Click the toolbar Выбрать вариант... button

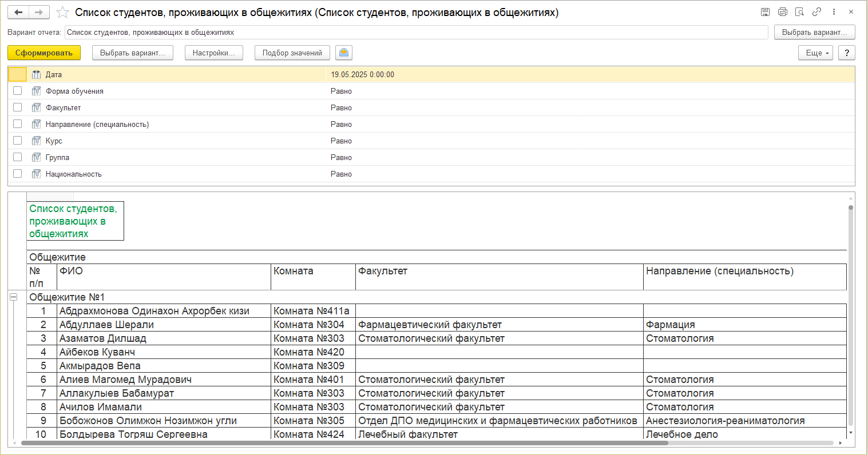(x=133, y=53)
